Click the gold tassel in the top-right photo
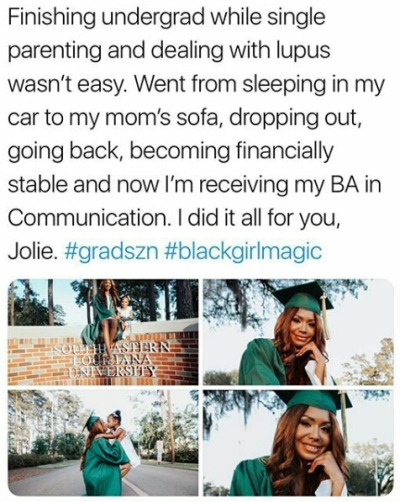Viewport: 400px width, 502px height. point(324,317)
